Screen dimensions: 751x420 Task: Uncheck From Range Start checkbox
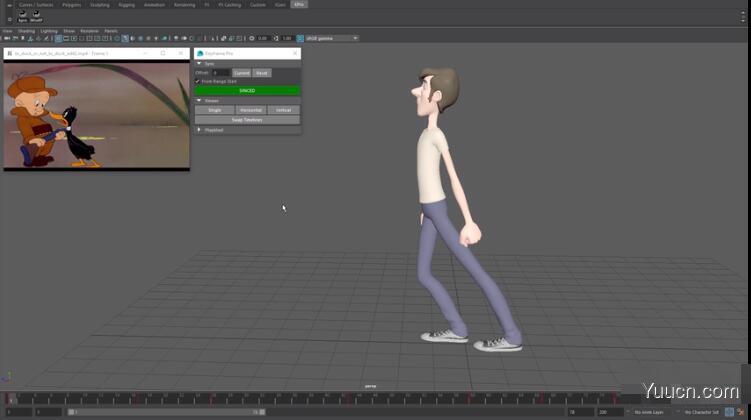pyautogui.click(x=197, y=81)
